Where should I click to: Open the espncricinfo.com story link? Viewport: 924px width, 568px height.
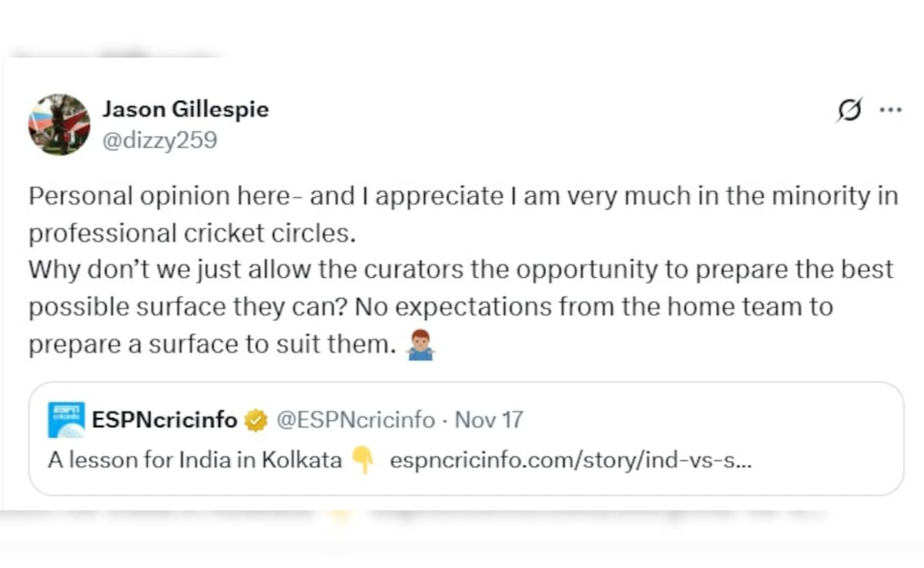pyautogui.click(x=571, y=460)
